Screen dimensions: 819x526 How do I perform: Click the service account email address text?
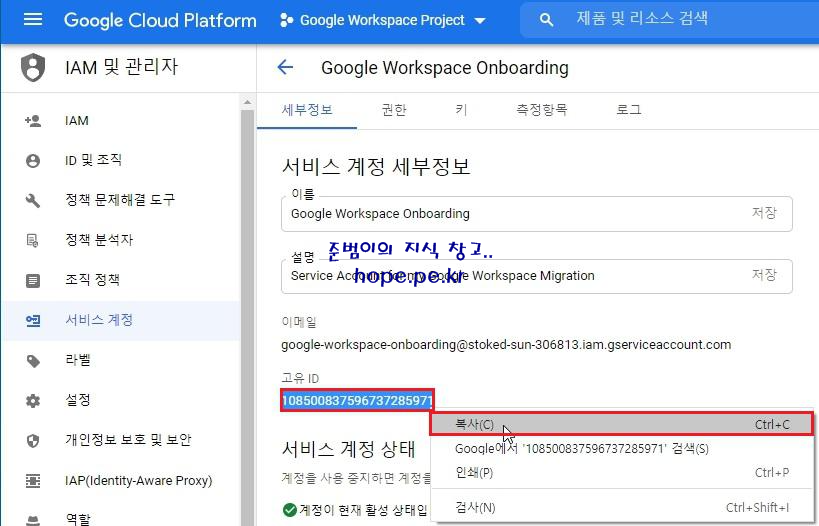[x=506, y=345]
